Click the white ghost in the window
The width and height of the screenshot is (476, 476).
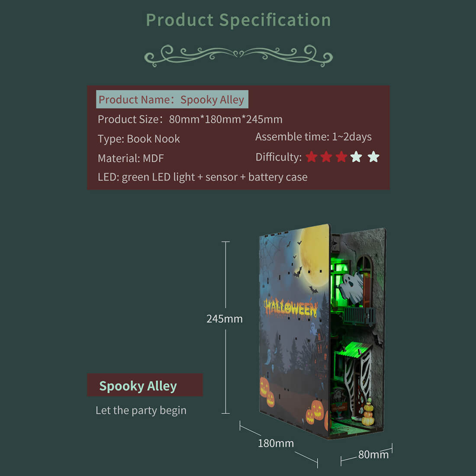tap(351, 286)
